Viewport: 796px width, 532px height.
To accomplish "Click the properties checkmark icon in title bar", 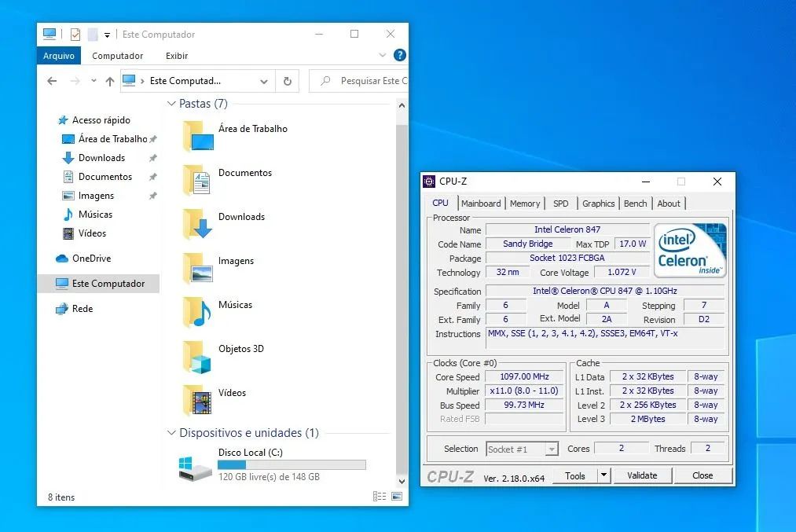I will pos(75,35).
